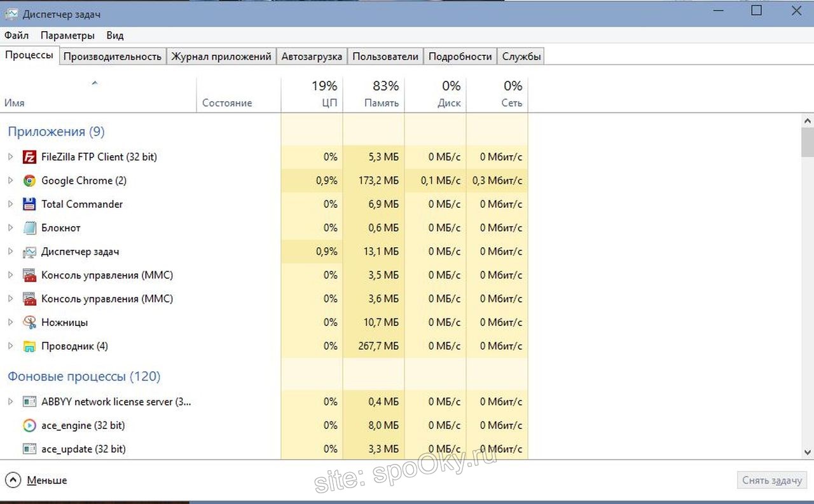814x504 pixels.
Task: Expand the ABBYY network license server entry
Action: 10,402
